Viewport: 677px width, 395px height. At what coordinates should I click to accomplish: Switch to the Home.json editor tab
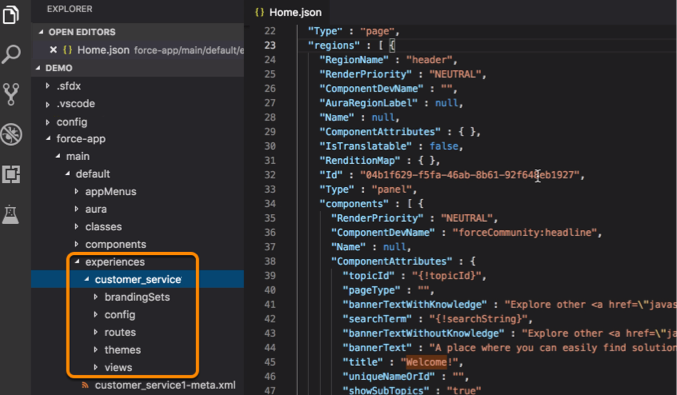pos(288,13)
